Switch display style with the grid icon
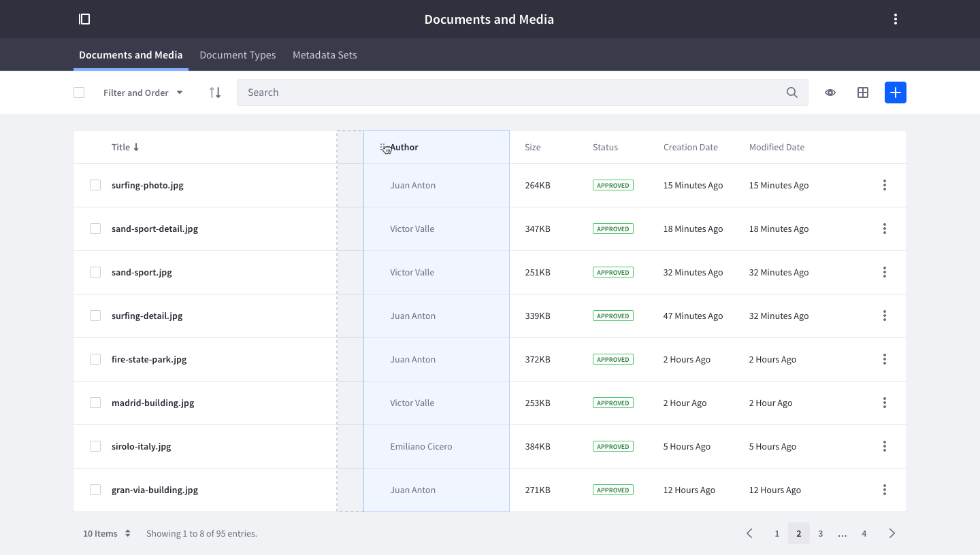 (x=863, y=92)
